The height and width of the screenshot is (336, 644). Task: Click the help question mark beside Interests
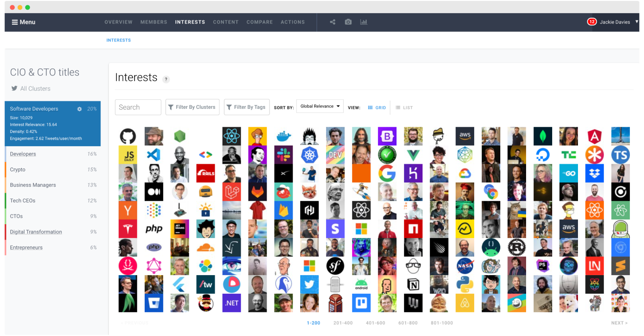[166, 79]
